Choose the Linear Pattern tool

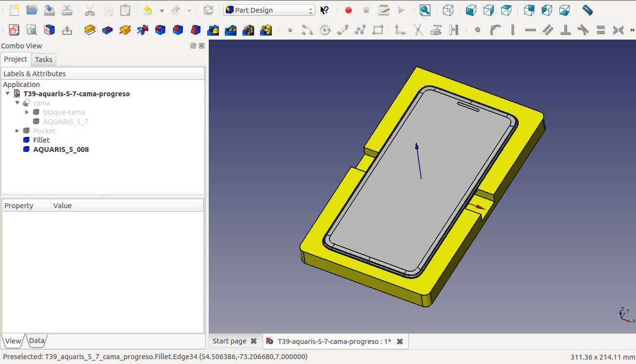click(230, 30)
